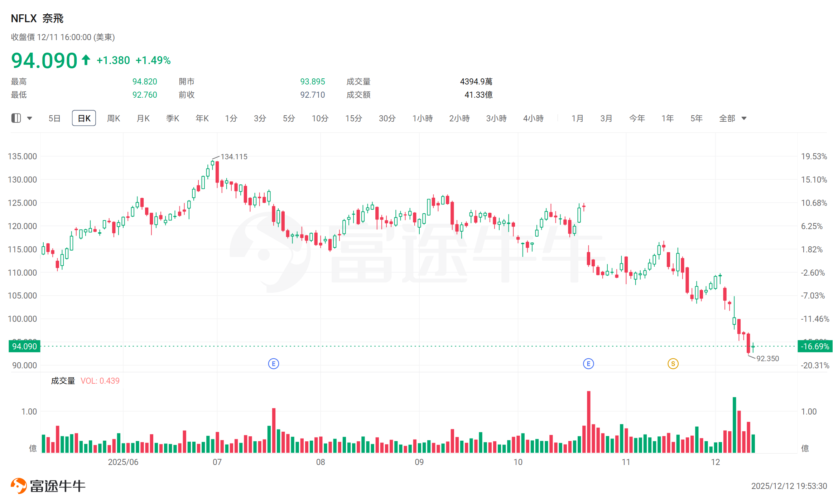
Task: Select the 5日 five-day view
Action: (54, 118)
